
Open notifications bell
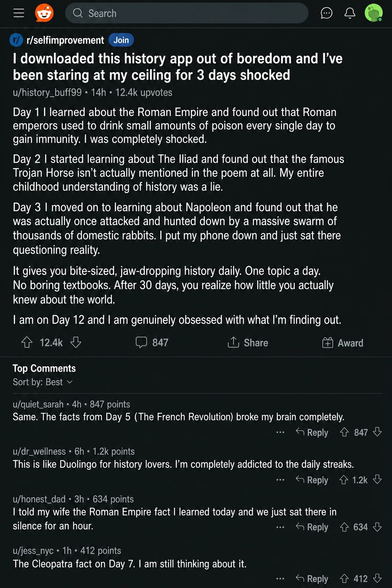[350, 13]
